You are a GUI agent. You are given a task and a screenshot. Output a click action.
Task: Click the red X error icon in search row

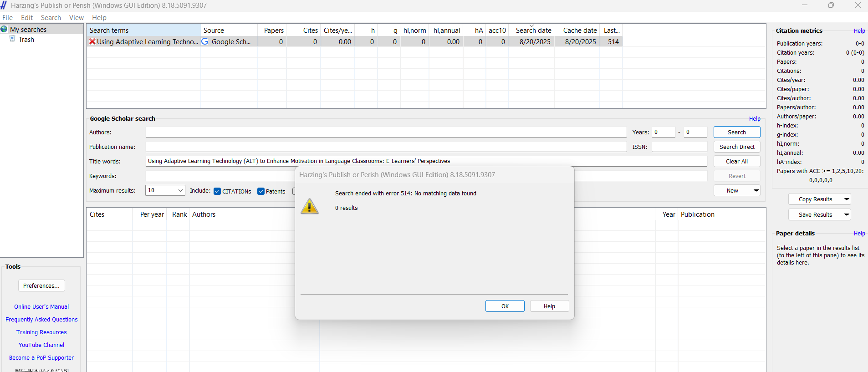point(92,41)
